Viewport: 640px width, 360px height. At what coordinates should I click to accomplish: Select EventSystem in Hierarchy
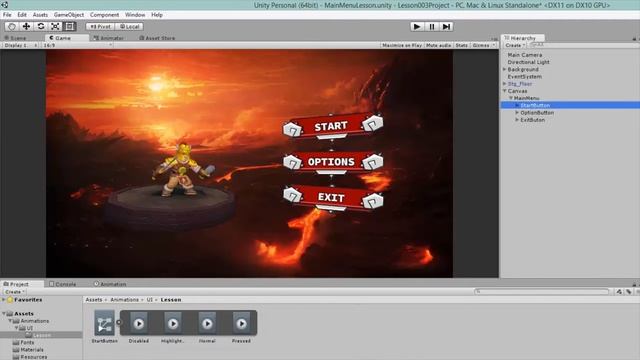(524, 76)
